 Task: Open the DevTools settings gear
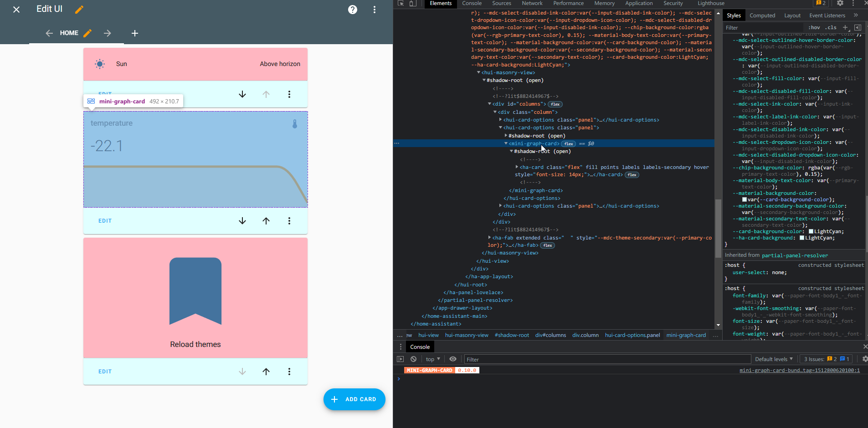[x=840, y=4]
